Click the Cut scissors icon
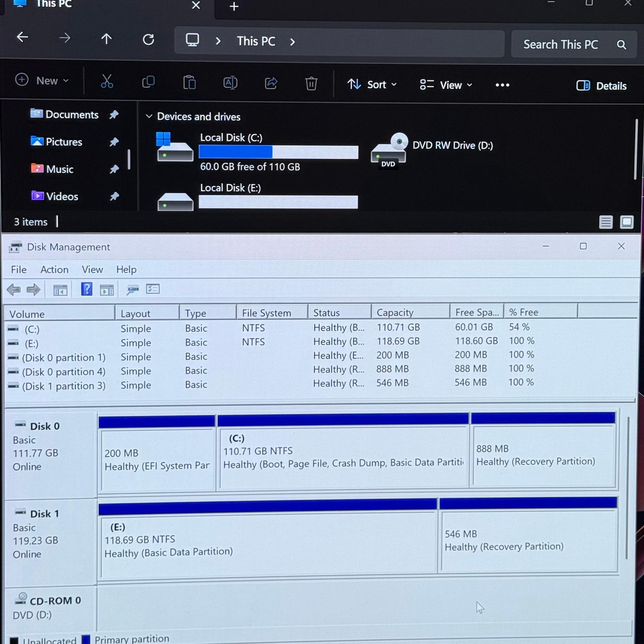The width and height of the screenshot is (644, 644). pyautogui.click(x=107, y=81)
